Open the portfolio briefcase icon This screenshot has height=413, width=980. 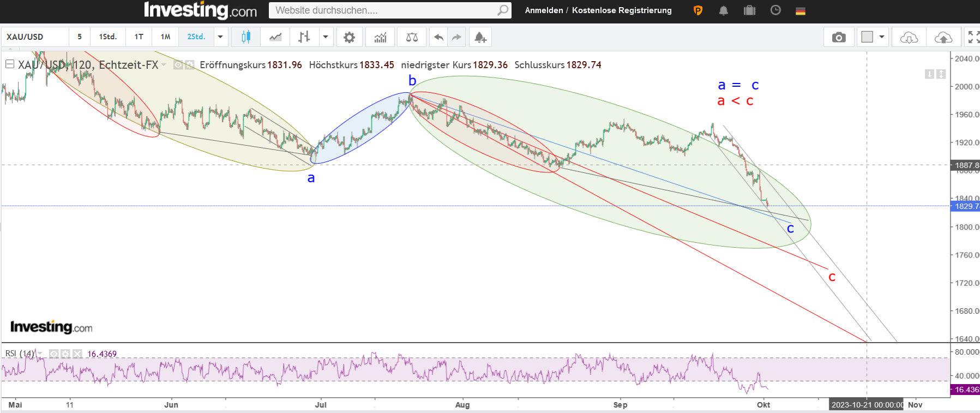point(749,10)
